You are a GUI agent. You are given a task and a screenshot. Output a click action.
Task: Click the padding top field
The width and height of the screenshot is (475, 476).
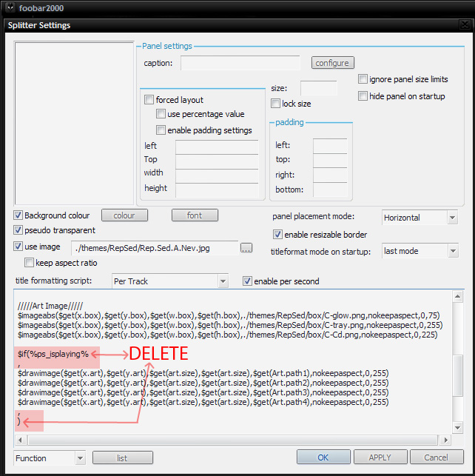(330, 161)
